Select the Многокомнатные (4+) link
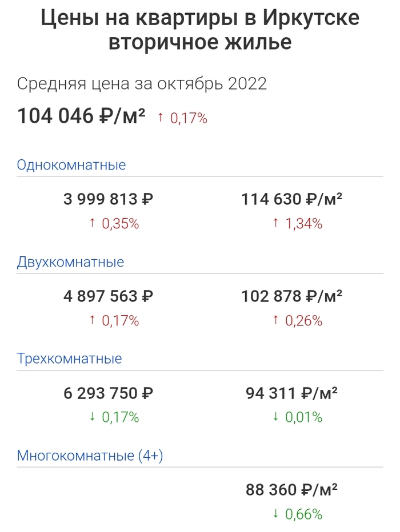 [91, 456]
